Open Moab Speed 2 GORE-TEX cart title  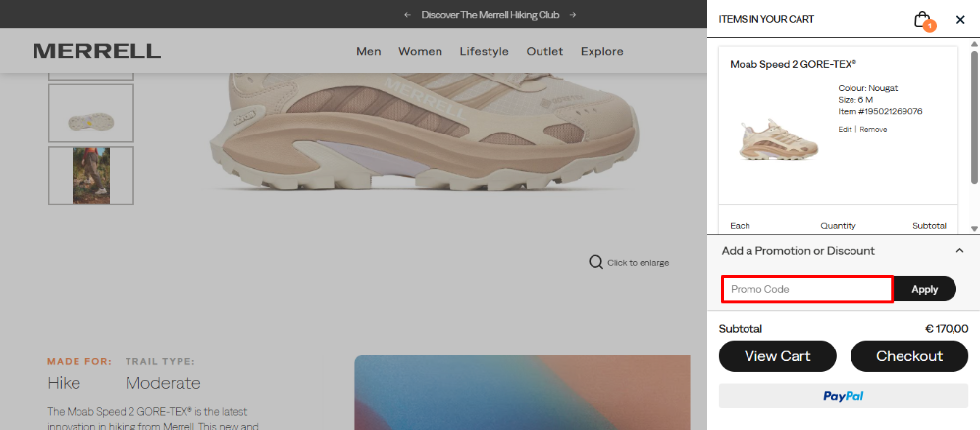[x=794, y=64]
